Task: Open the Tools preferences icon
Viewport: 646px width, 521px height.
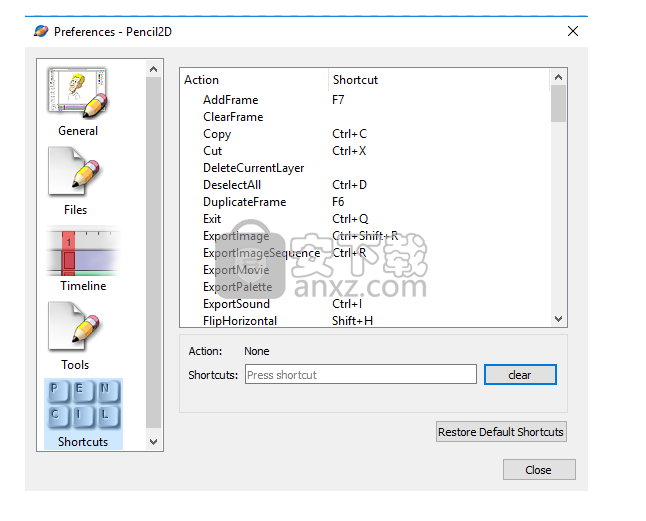Action: [x=75, y=336]
